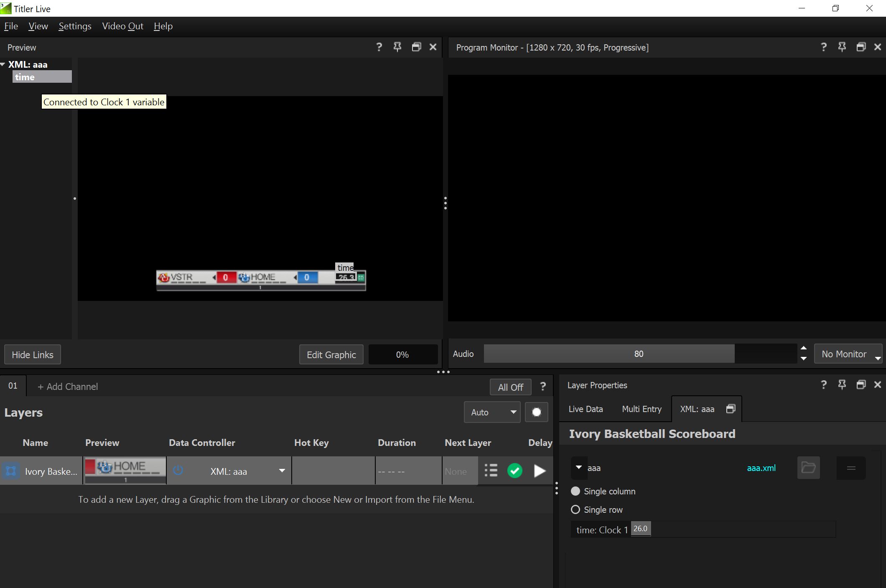
Task: Expand the No Monitor dropdown
Action: pyautogui.click(x=848, y=354)
